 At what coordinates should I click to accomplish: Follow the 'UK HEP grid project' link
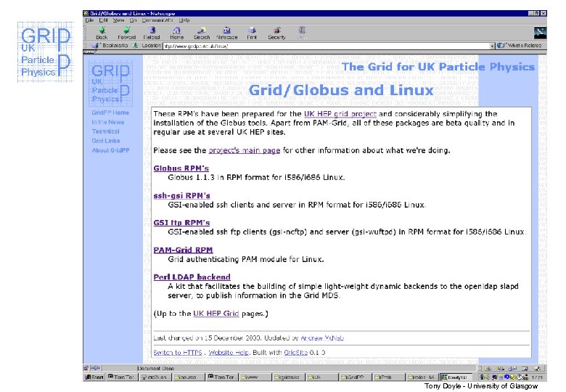pos(340,114)
